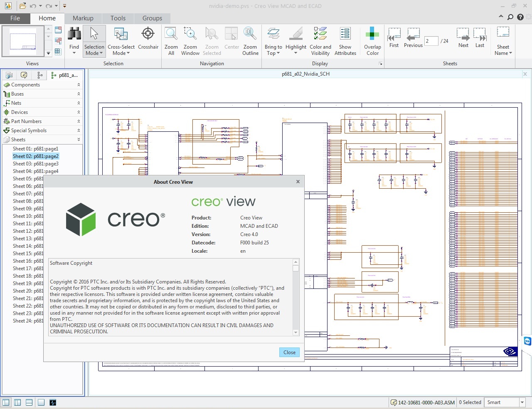Click the black waveform status bar icon
This screenshot has width=532, height=409.
point(53,402)
